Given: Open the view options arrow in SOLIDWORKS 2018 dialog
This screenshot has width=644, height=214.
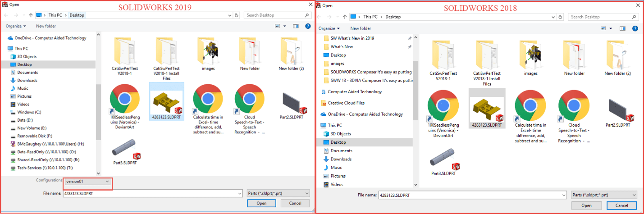Looking at the screenshot, I should (x=611, y=28).
